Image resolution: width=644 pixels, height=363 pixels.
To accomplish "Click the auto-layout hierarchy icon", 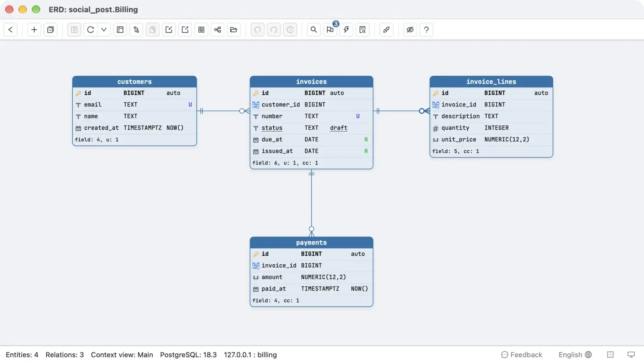I will [x=217, y=29].
